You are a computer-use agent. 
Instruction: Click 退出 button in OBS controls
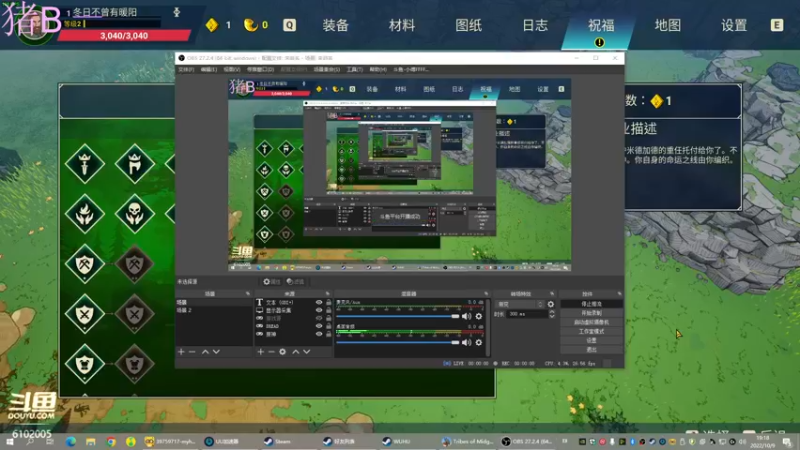coord(591,349)
